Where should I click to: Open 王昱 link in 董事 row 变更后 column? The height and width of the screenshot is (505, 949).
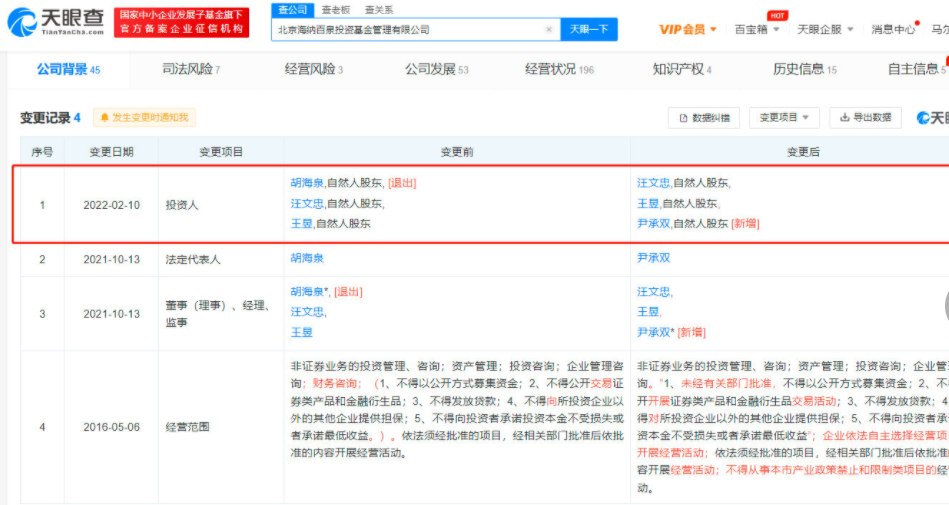648,312
